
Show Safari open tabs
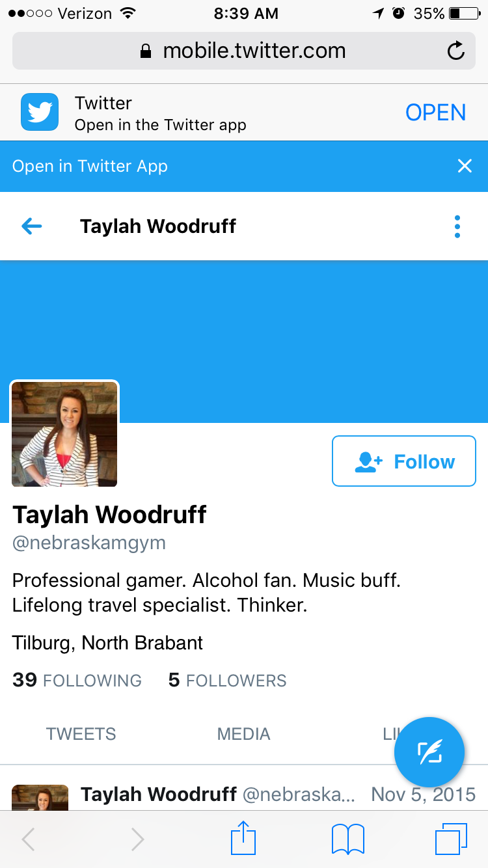pos(451,839)
